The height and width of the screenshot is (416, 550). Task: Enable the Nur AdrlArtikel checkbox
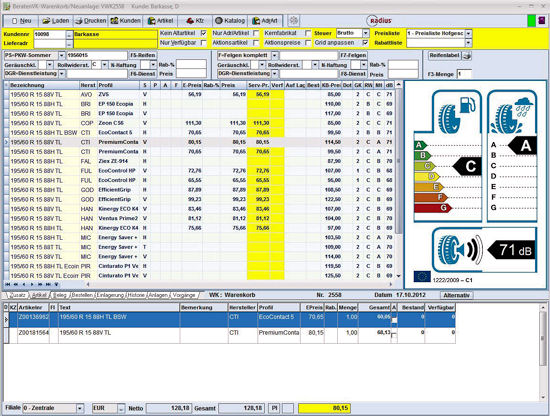click(256, 33)
